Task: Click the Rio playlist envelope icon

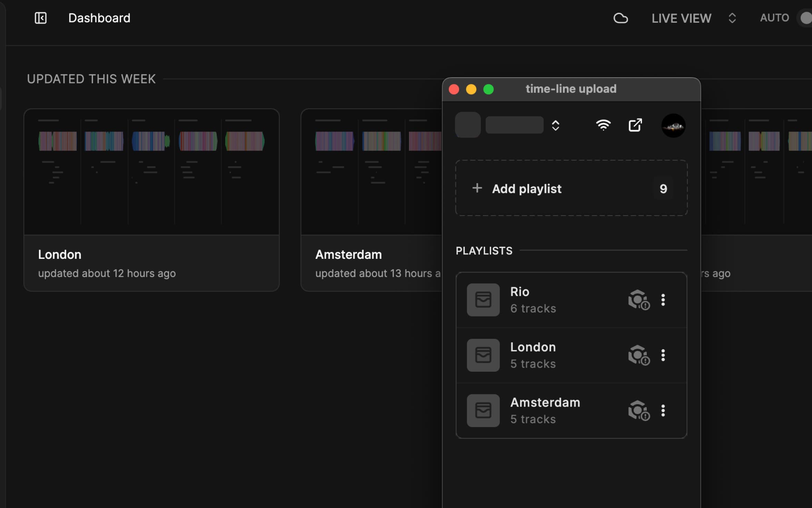Action: pyautogui.click(x=483, y=300)
